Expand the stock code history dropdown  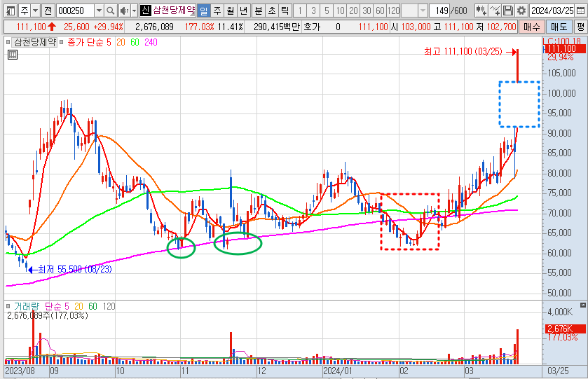99,11
